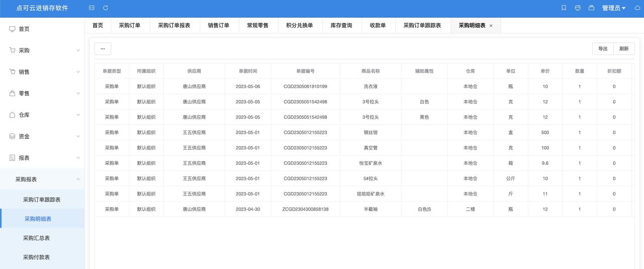Open 采购订单跟踪表 in sidebar
This screenshot has height=269, width=644.
[x=42, y=199]
